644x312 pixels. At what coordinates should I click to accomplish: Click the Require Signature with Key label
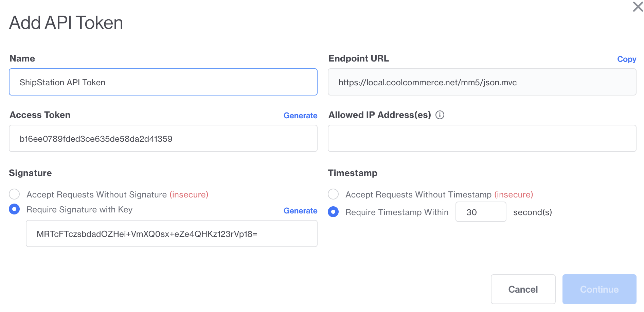tap(79, 210)
